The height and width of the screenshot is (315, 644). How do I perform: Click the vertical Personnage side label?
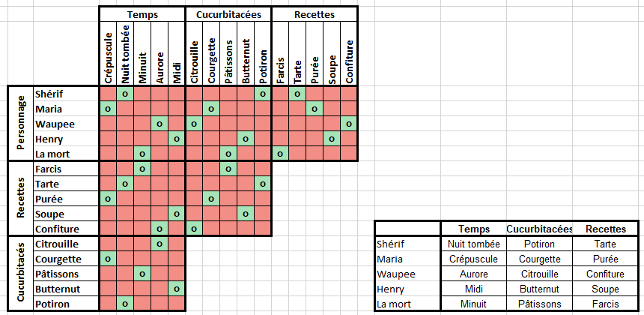(21, 124)
